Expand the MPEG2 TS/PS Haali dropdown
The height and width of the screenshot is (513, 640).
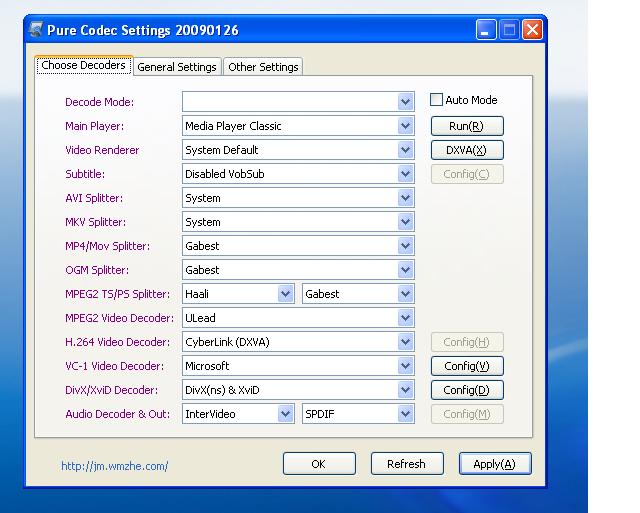[238, 294]
